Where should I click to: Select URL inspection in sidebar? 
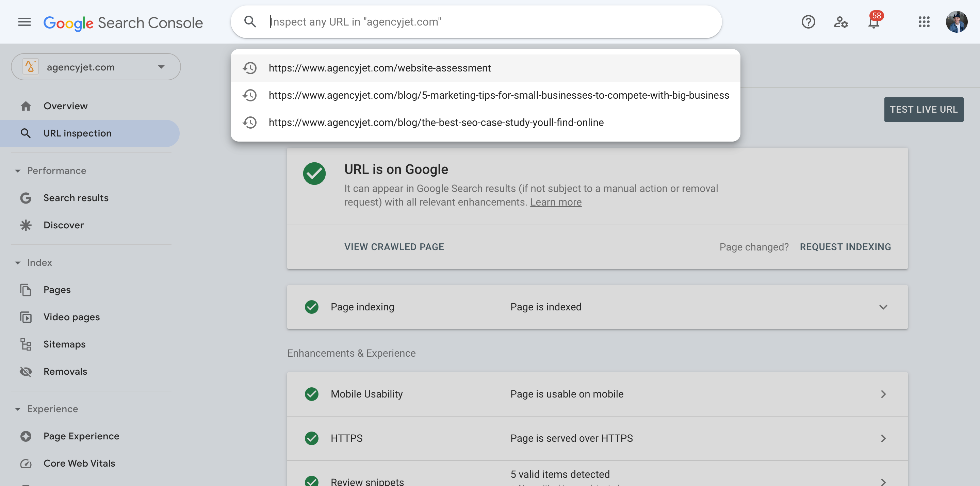(90, 133)
